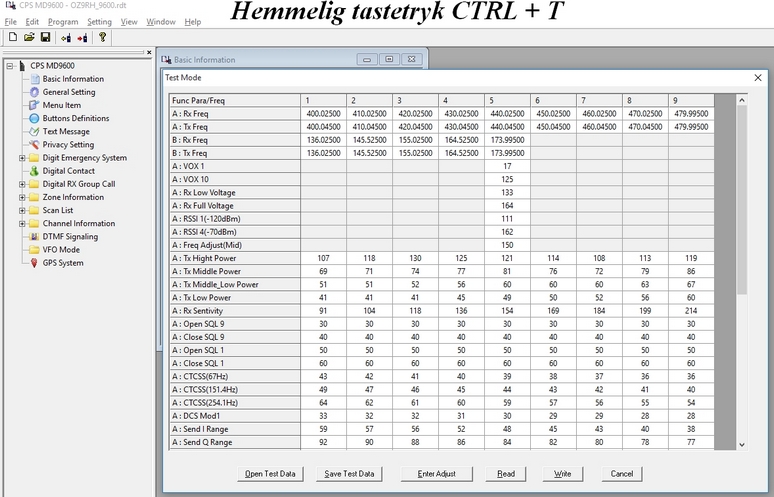This screenshot has width=774, height=497.
Task: Click the Buttons Definitions globe icon
Action: [x=34, y=118]
